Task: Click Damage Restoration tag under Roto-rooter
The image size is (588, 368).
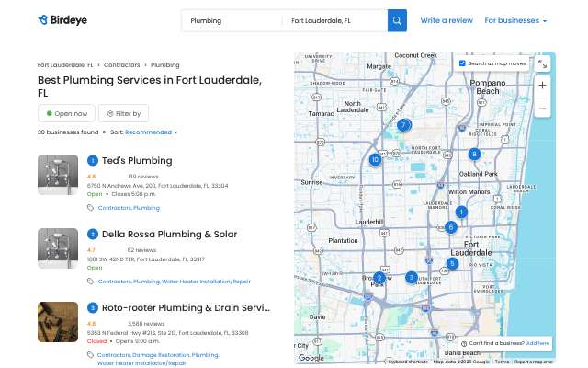Action: point(161,355)
